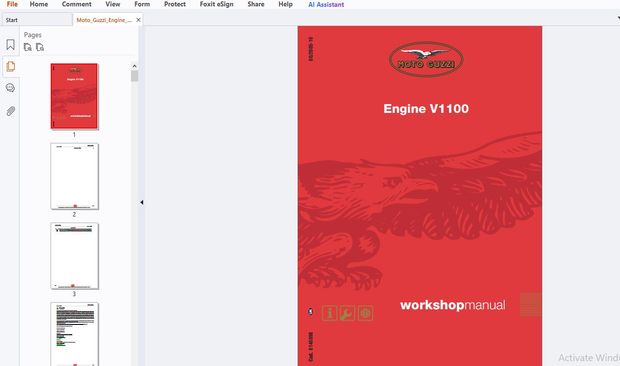The image size is (620, 366).
Task: Click the second page-options icon under Pages
Action: 40,47
